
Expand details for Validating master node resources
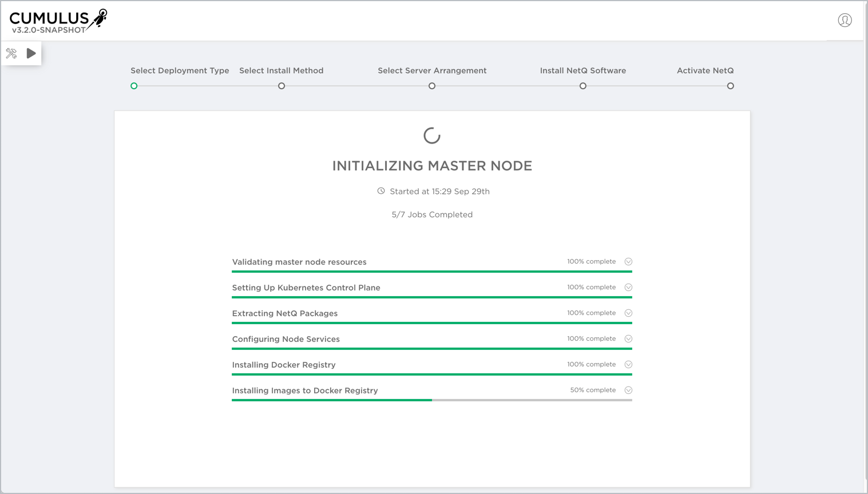(628, 261)
